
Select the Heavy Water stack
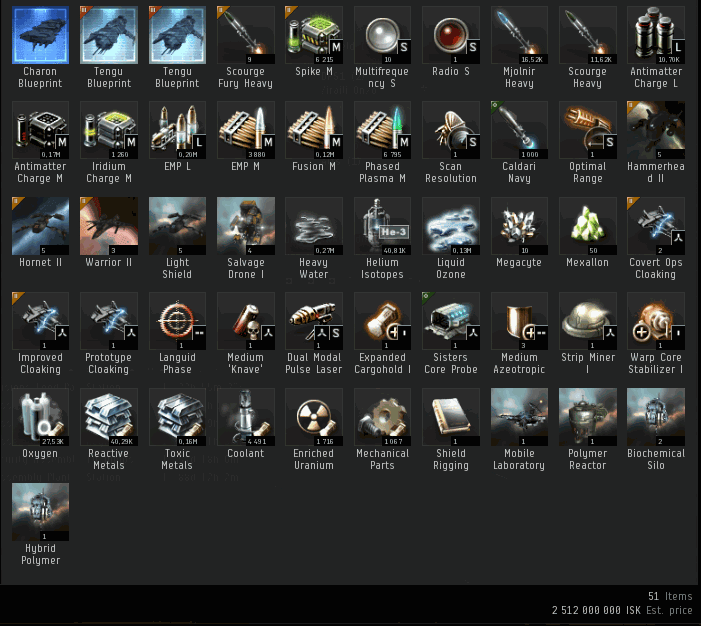tap(314, 226)
